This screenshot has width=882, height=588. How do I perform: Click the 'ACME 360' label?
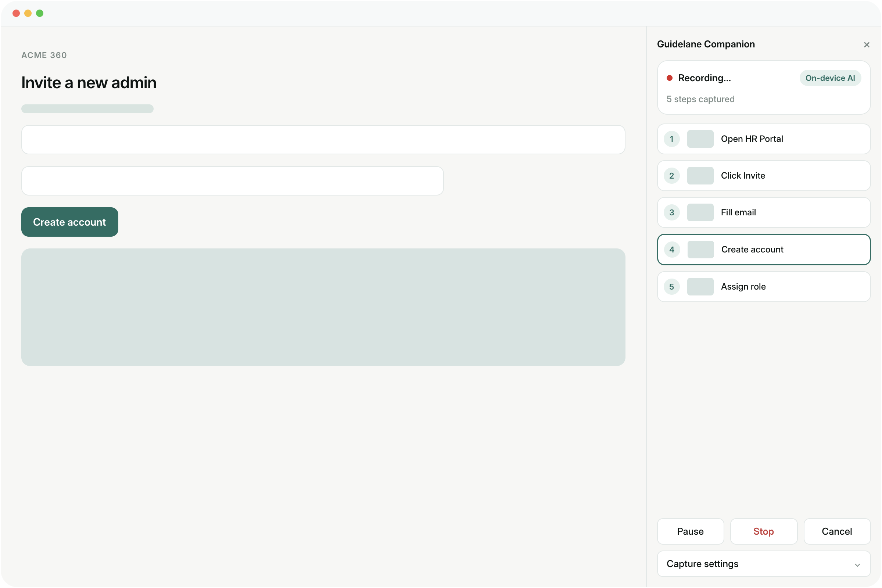click(44, 55)
